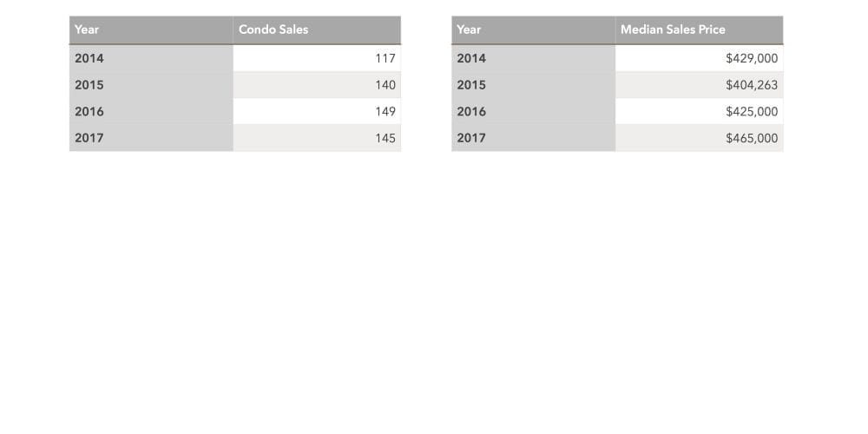868x434 pixels.
Task: Select the Condo Sales column header
Action: click(317, 30)
